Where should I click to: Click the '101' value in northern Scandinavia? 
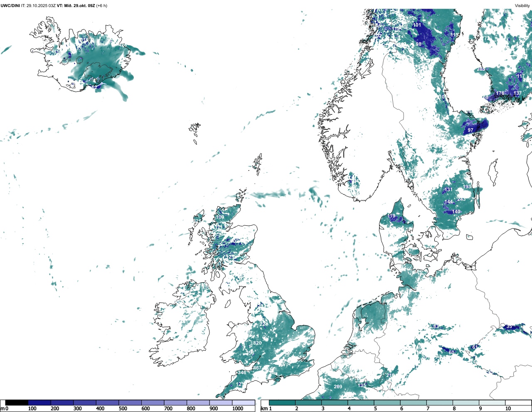[417, 25]
